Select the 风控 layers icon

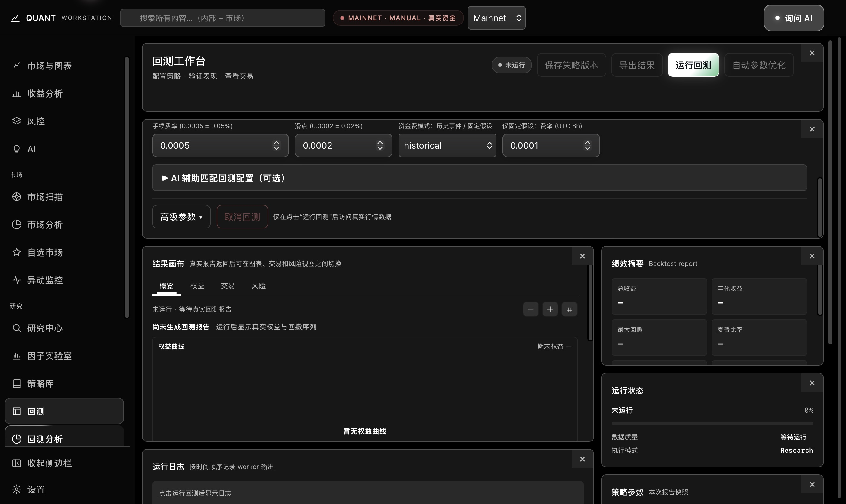pyautogui.click(x=16, y=121)
